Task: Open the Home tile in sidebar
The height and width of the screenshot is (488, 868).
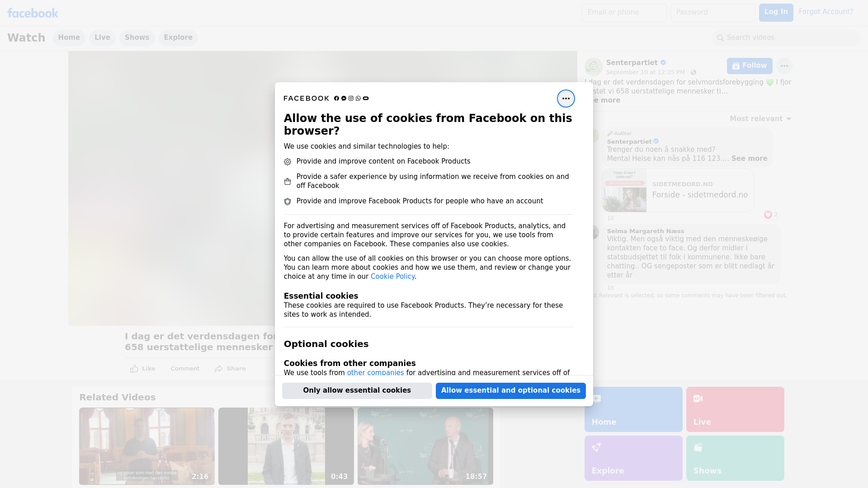Action: [x=633, y=409]
